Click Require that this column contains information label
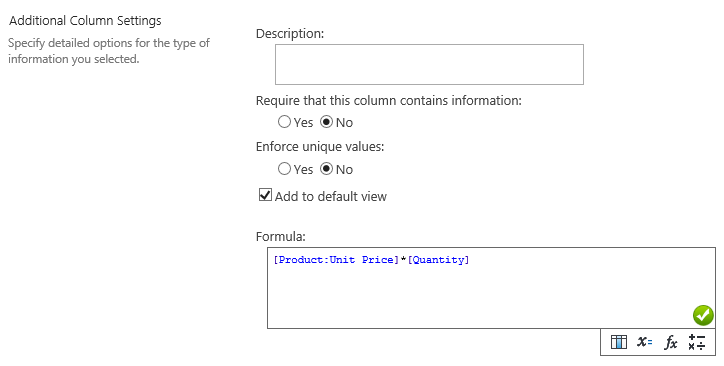Image resolution: width=724 pixels, height=366 pixels. point(389,101)
